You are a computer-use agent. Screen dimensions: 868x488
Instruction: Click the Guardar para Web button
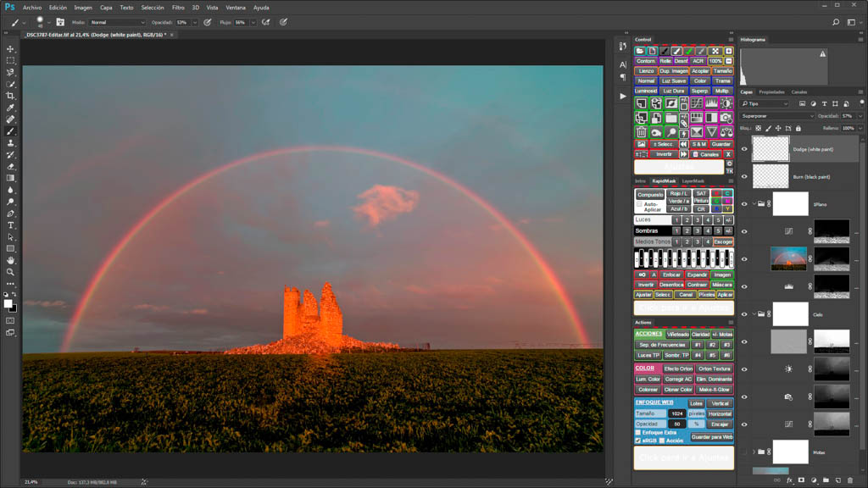(712, 437)
